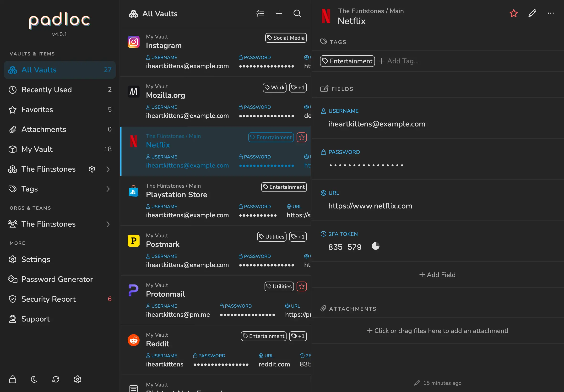Click the large Netflix logo in detail header
Screen dimensions: 564x392
click(x=326, y=16)
